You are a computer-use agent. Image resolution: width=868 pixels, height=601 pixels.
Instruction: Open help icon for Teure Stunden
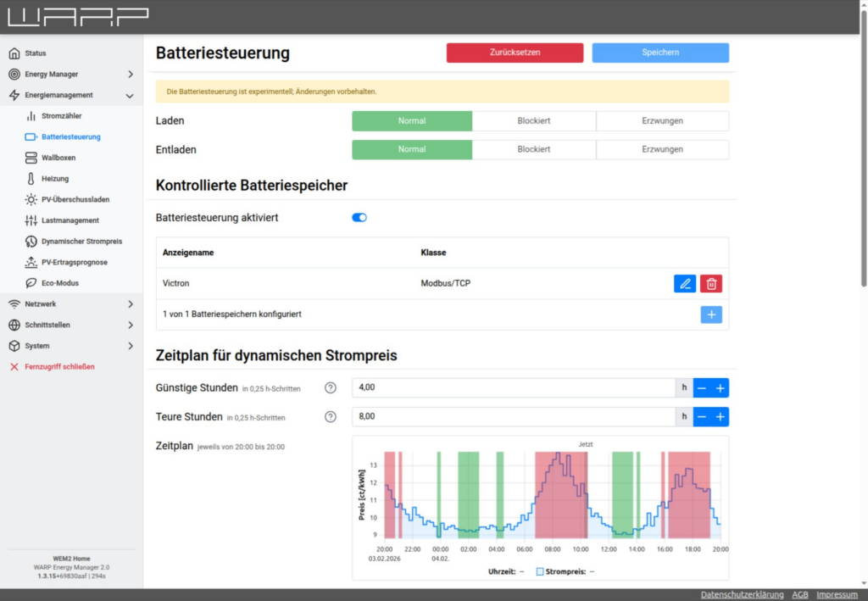pos(331,417)
